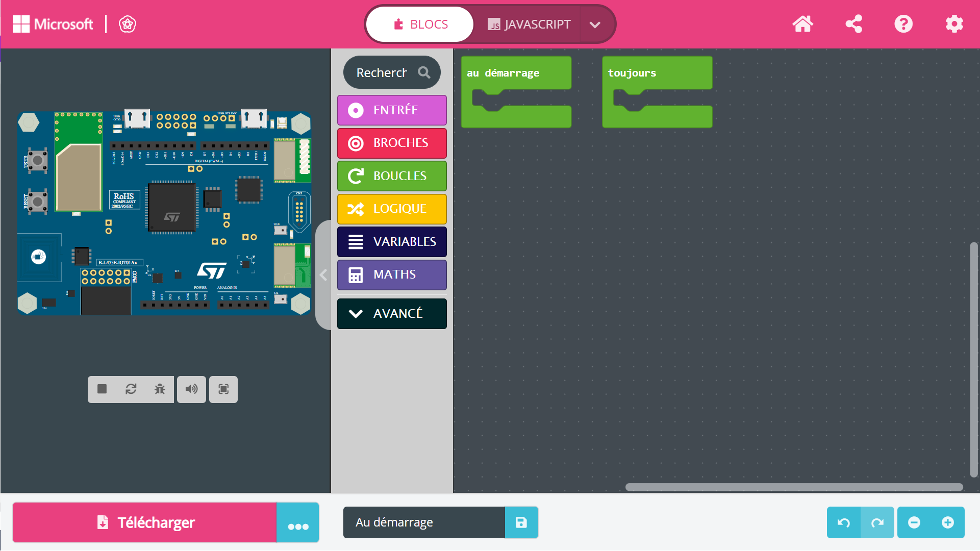
Task: Open the Settings gear menu
Action: [954, 23]
